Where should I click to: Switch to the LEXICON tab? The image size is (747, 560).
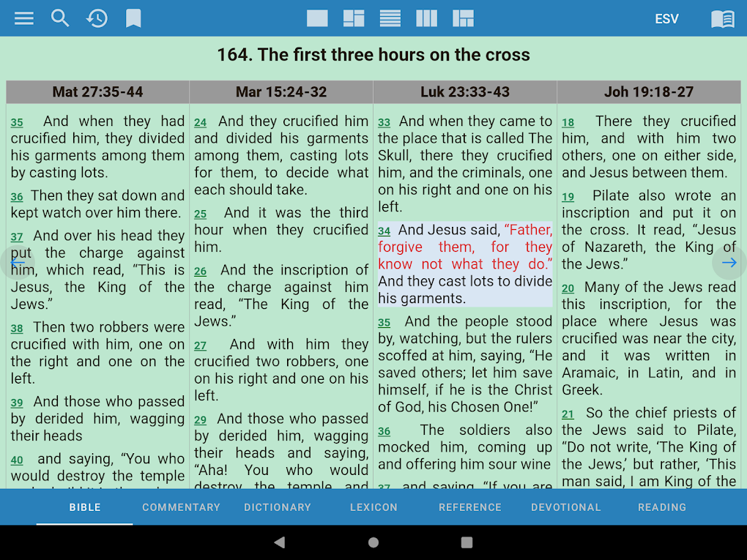coord(373,507)
